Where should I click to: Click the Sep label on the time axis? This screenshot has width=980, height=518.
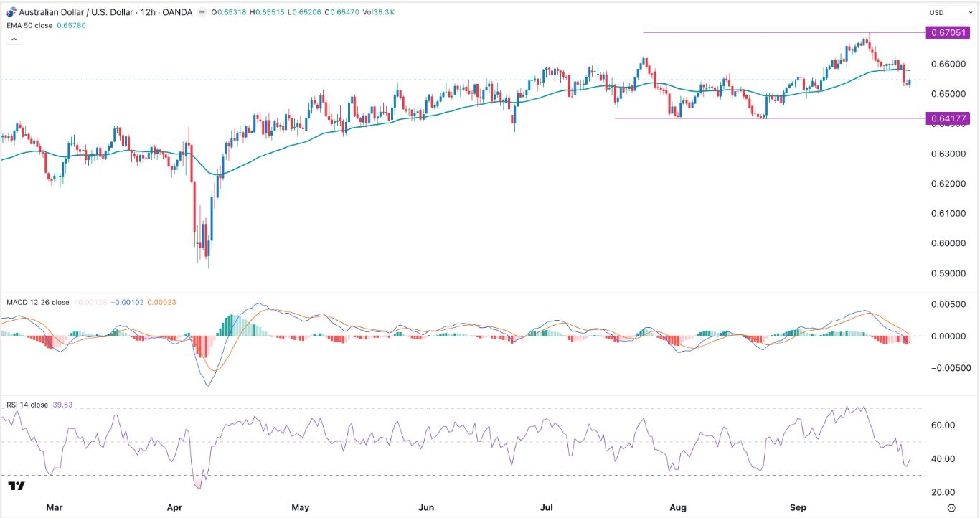pos(798,507)
